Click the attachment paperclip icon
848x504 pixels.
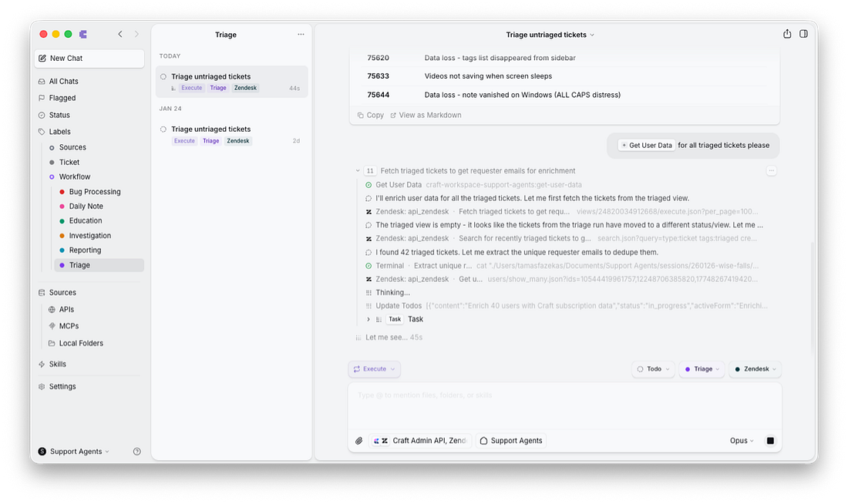[x=358, y=441]
